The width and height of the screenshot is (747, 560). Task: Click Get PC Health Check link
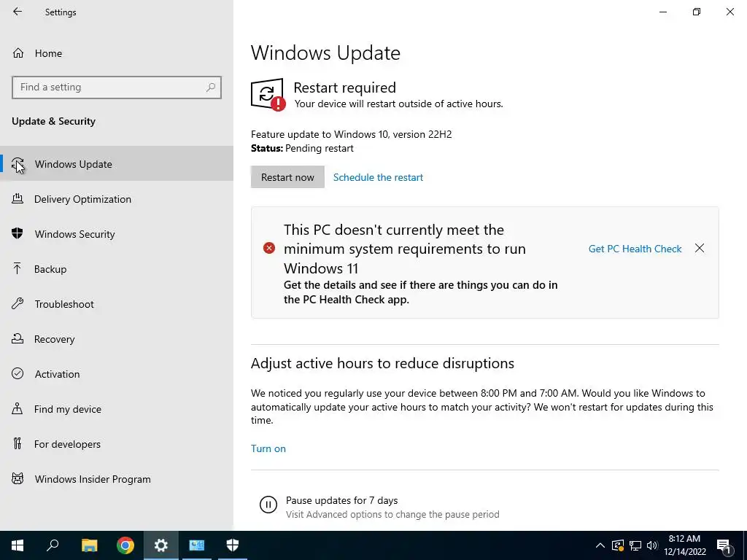[635, 249]
